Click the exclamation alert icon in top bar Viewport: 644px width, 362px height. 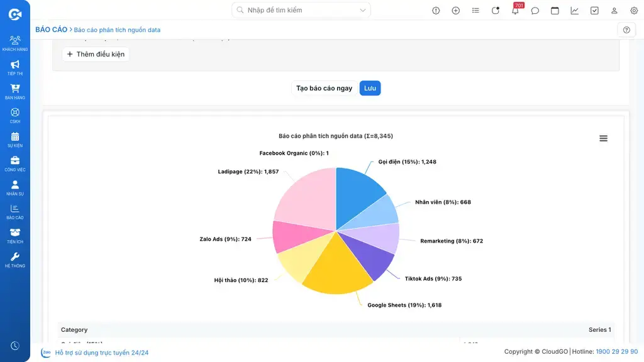tap(436, 11)
